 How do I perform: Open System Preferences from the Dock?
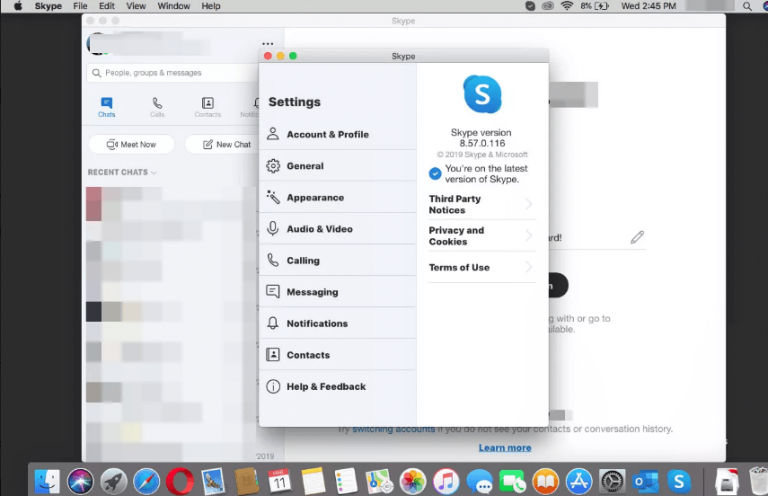pos(612,481)
